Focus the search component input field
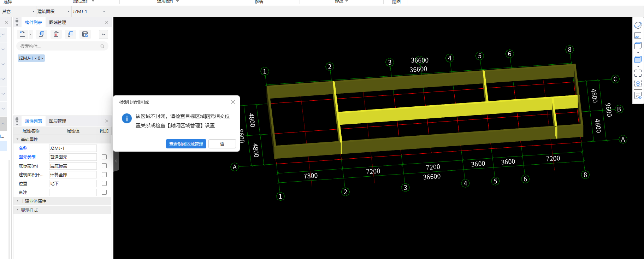Image resolution: width=644 pixels, height=259 pixels. click(x=62, y=46)
